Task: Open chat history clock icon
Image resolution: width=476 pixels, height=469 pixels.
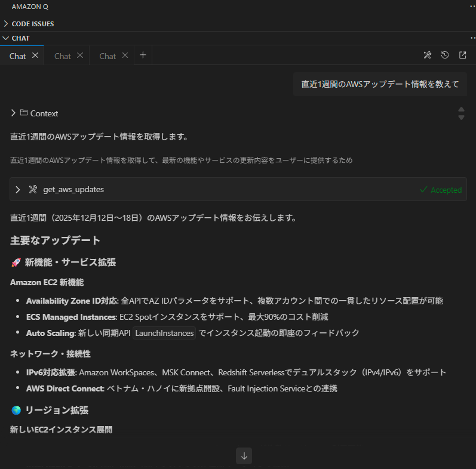Action: tap(445, 55)
